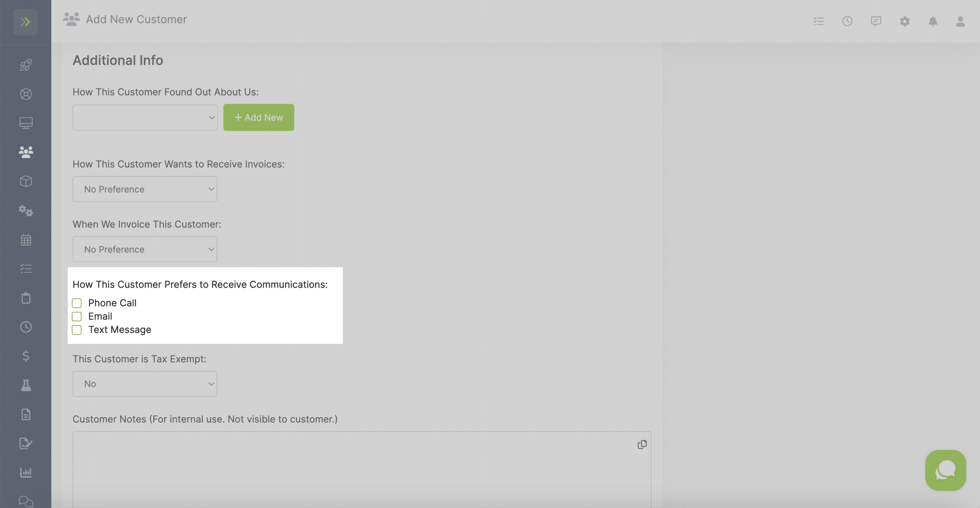Viewport: 980px width, 508px height.
Task: Open the double-gears sidebar icon
Action: click(26, 211)
